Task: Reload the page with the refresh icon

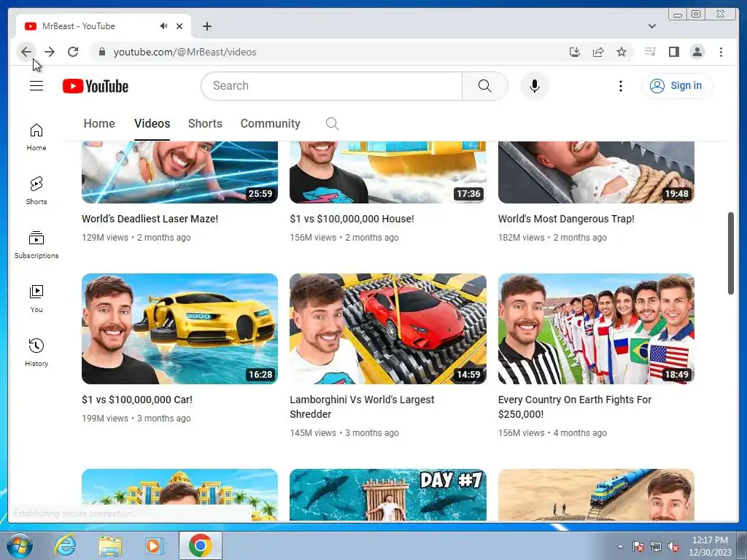Action: click(73, 52)
